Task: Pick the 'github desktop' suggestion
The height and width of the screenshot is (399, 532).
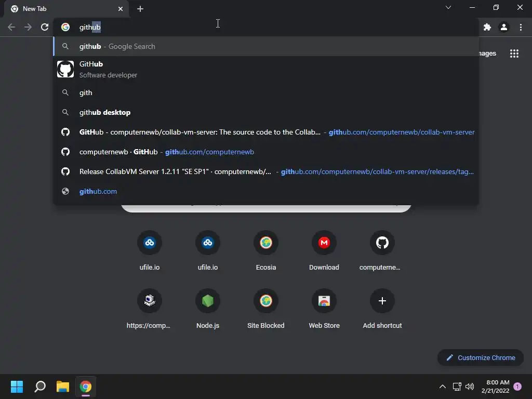Action: (x=266, y=112)
